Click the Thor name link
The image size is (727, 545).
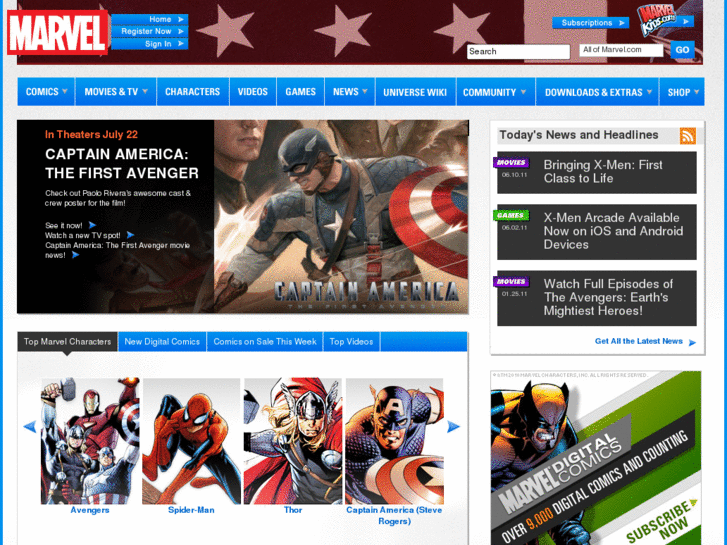point(293,510)
